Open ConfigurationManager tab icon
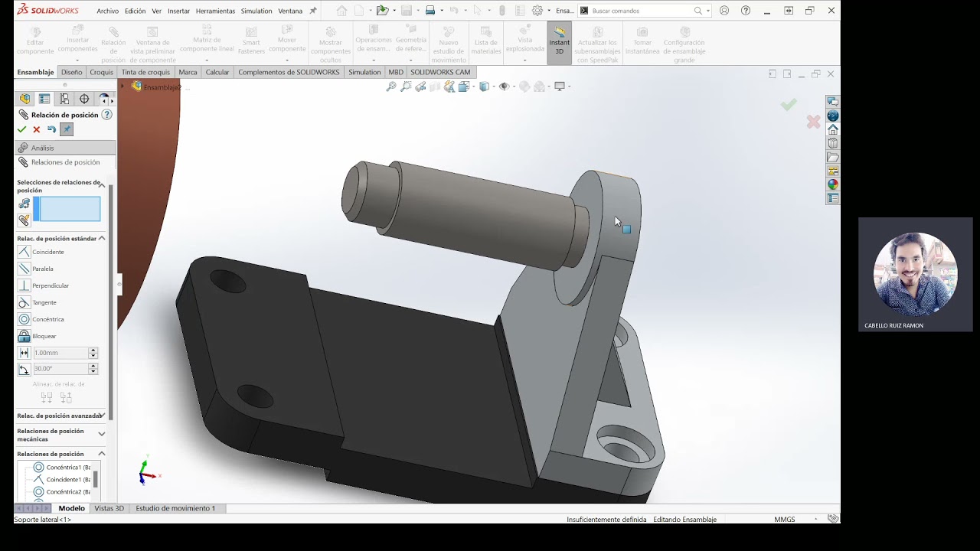980x551 pixels. [x=64, y=99]
